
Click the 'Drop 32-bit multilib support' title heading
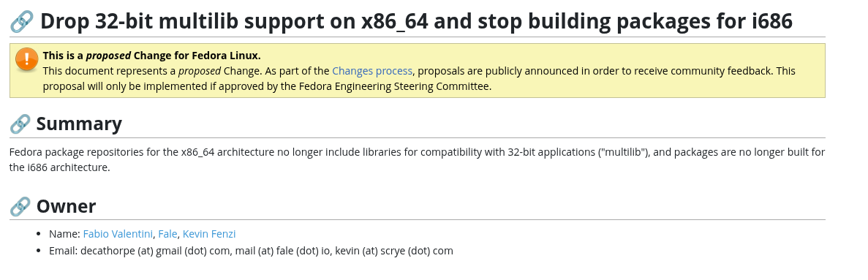pyautogui.click(x=416, y=22)
